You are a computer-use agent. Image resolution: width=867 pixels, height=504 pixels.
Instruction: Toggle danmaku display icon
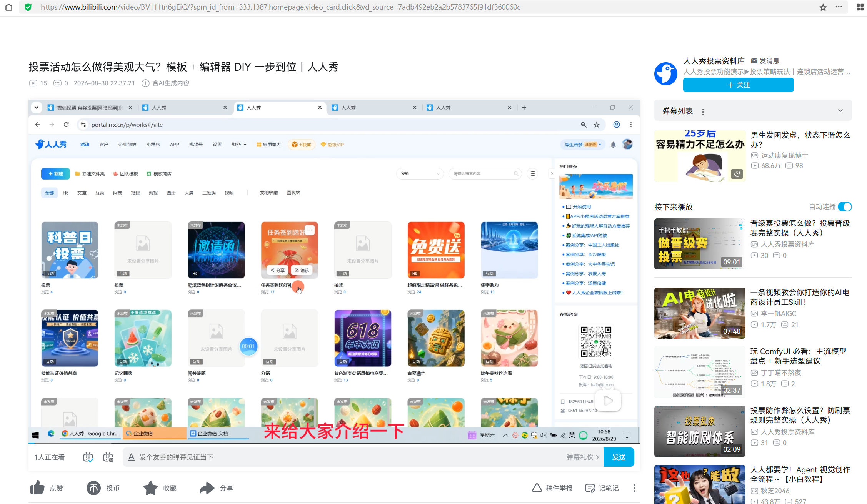coord(88,457)
